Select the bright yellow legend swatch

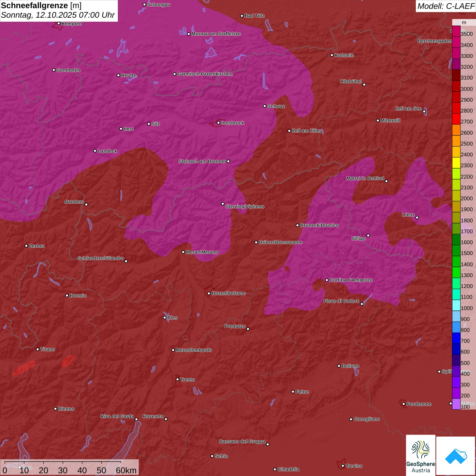point(456,163)
